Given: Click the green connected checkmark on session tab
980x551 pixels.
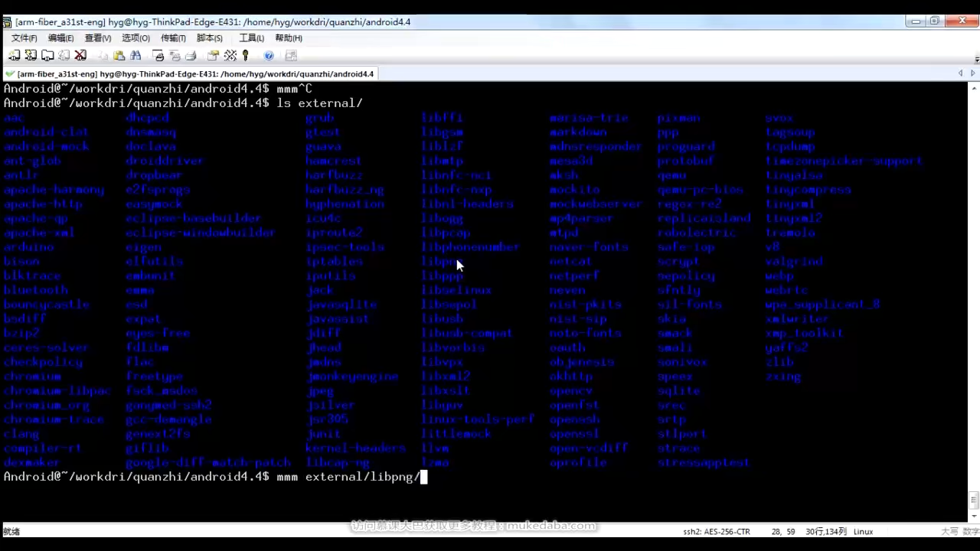Looking at the screenshot, I should [9, 74].
